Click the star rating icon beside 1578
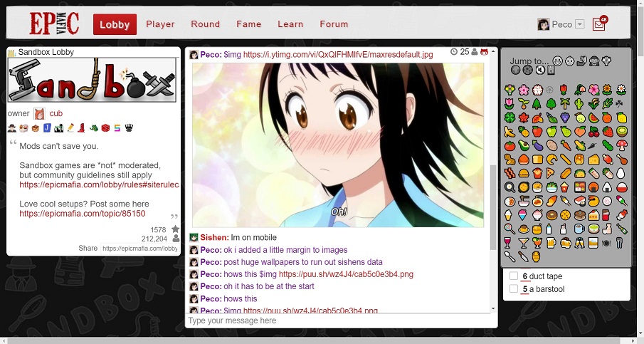 (x=175, y=229)
